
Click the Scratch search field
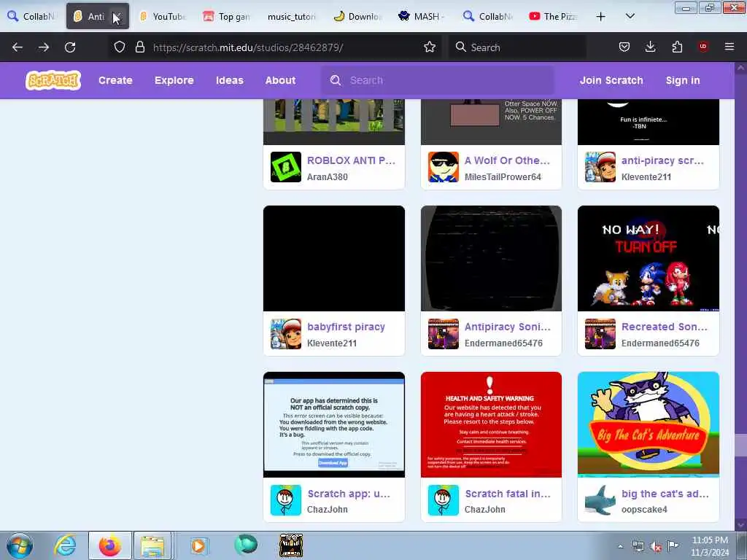click(x=438, y=80)
